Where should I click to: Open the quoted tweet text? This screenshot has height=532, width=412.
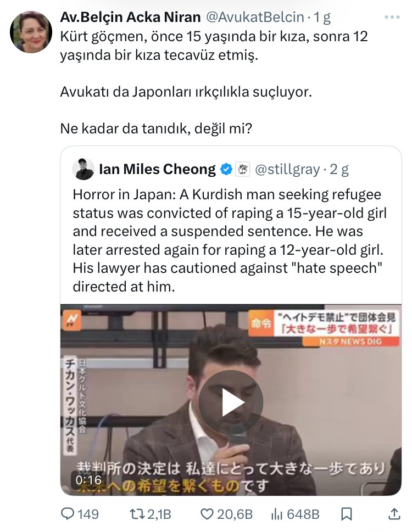(230, 240)
